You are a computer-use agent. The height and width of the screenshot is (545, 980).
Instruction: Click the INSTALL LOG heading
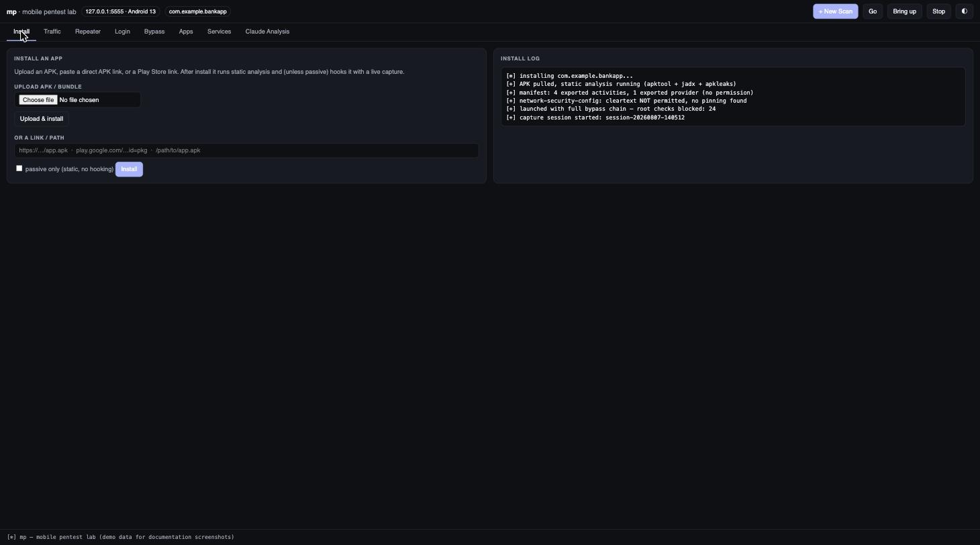[520, 58]
